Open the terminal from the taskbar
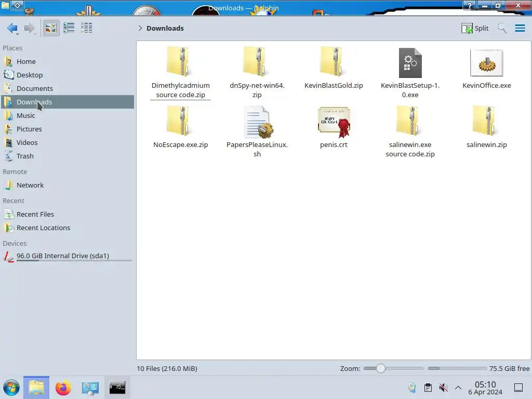The height and width of the screenshot is (399, 532). (x=117, y=388)
